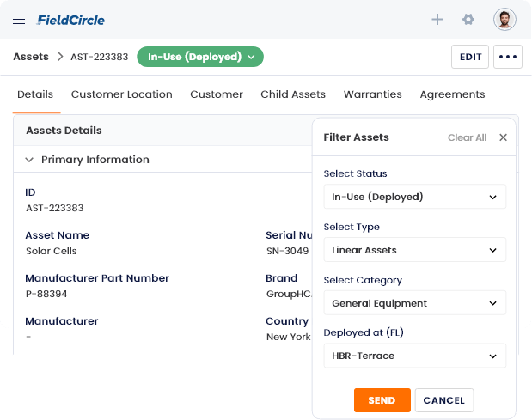This screenshot has width=532, height=420.
Task: Switch to the Customer Location tab
Action: (x=122, y=94)
